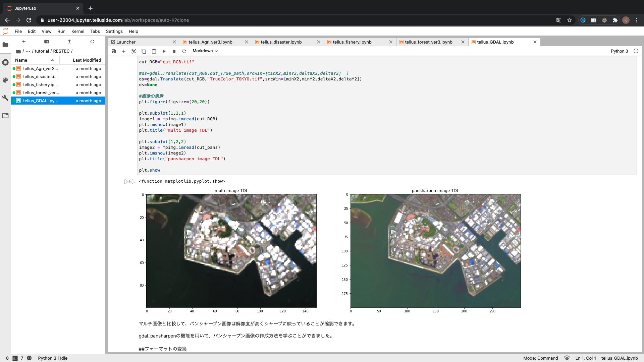Open the Notebook Tools wrench icon

[x=5, y=98]
